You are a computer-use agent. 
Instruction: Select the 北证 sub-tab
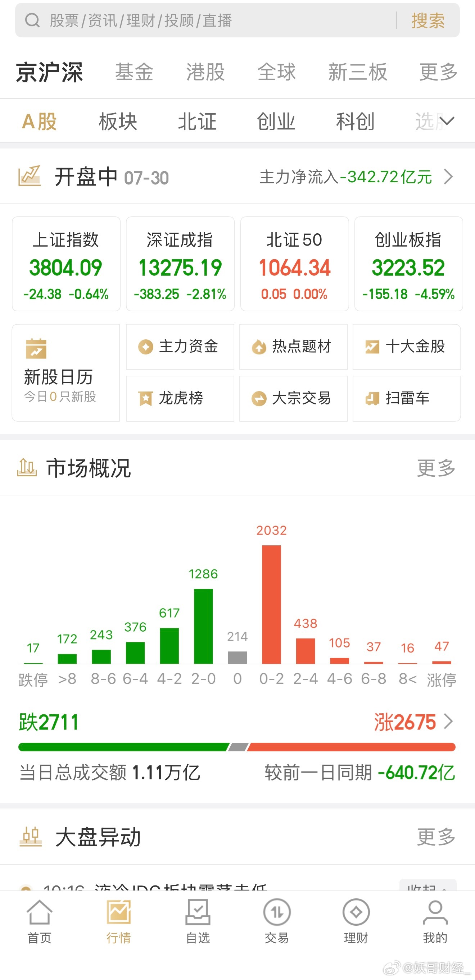point(197,122)
